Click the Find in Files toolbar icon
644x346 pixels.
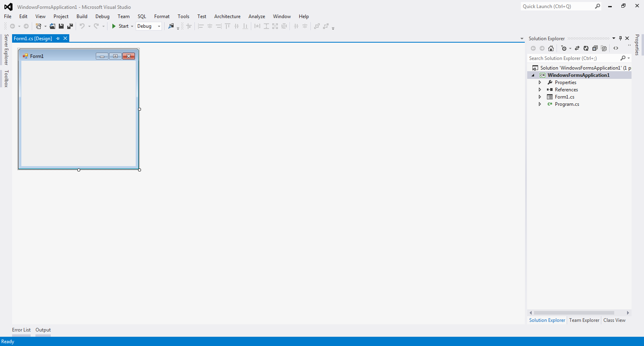pos(171,26)
